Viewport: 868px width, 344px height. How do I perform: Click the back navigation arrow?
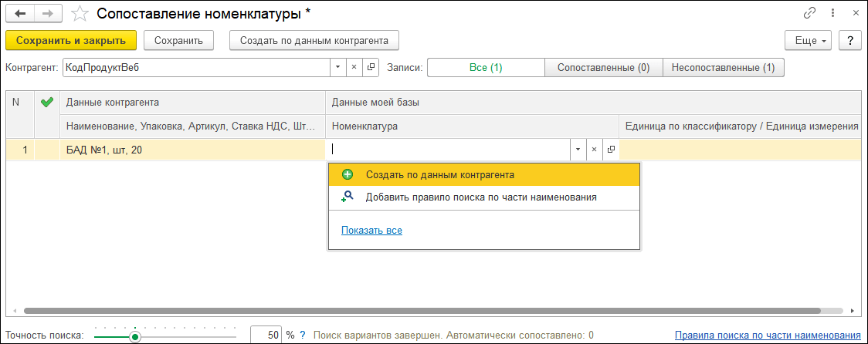point(20,13)
